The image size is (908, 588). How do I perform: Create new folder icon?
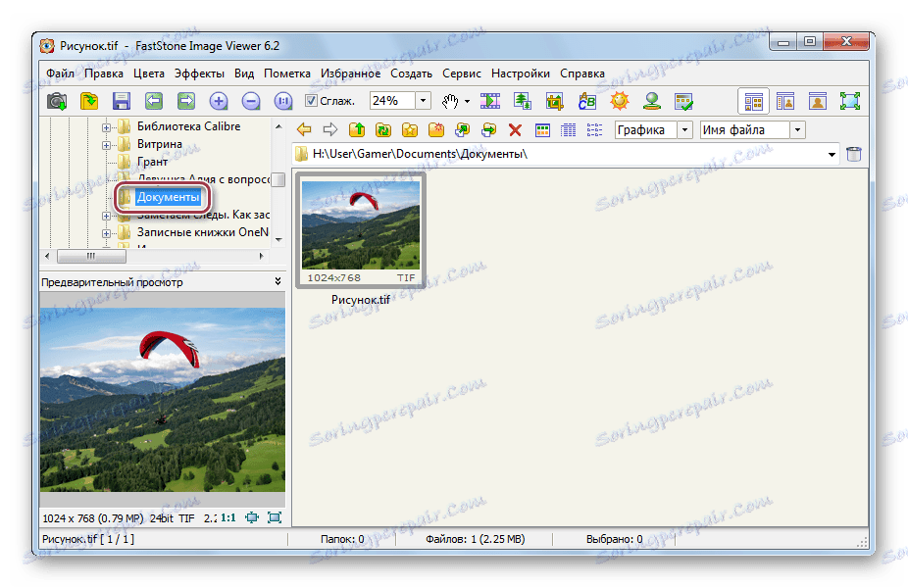[436, 129]
